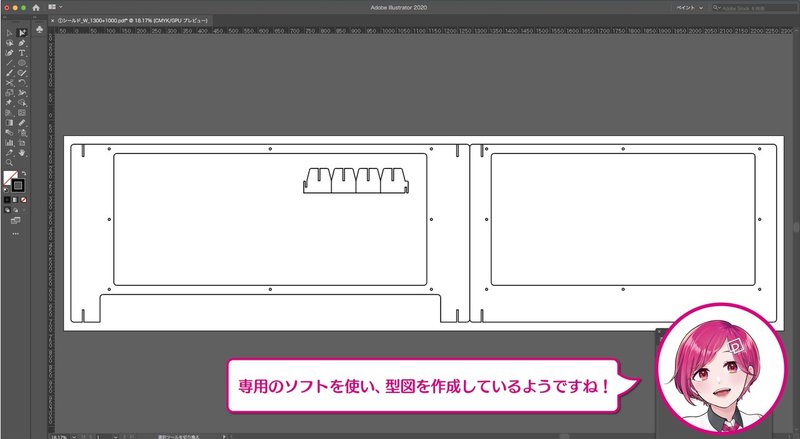Select the Puppet Warp pin tool
800x439 pixels.
[9, 103]
